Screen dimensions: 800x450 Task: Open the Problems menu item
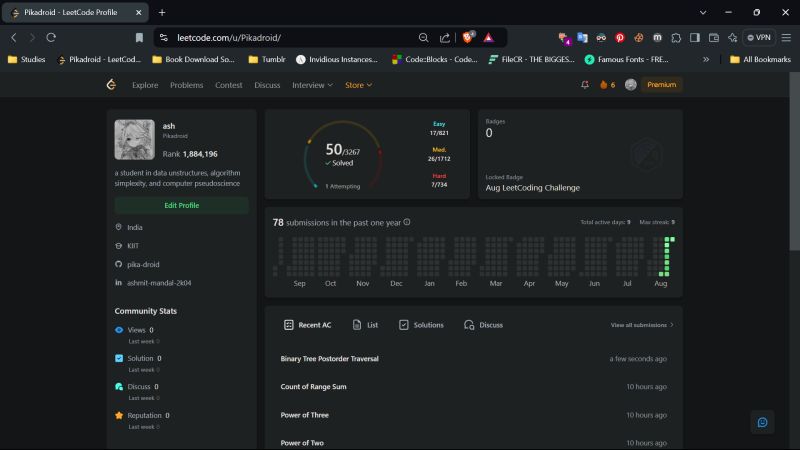tap(186, 85)
